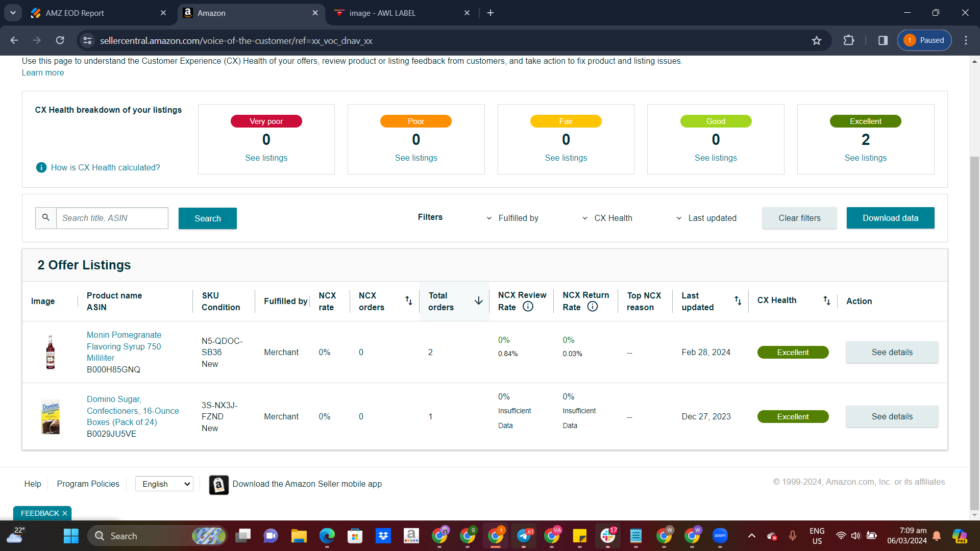The width and height of the screenshot is (980, 551).
Task: Close the AMZ EOD Report tab
Action: (x=163, y=13)
